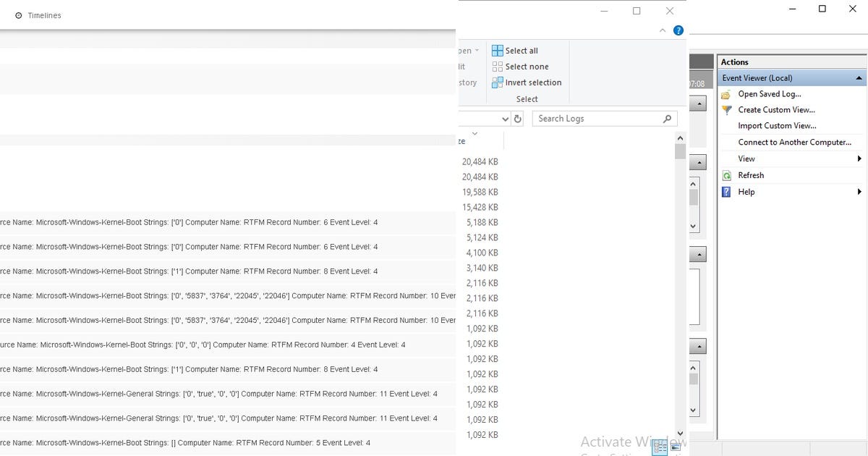The width and height of the screenshot is (868, 456).
Task: Open Kernel-Boot event with Record Number 4
Action: click(x=228, y=345)
